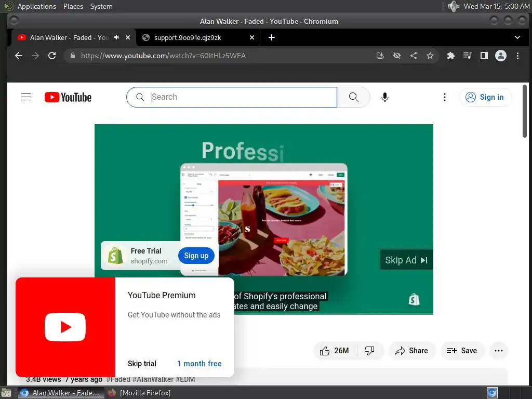Click the page vertical scrollbar
532x399 pixels.
[525, 111]
